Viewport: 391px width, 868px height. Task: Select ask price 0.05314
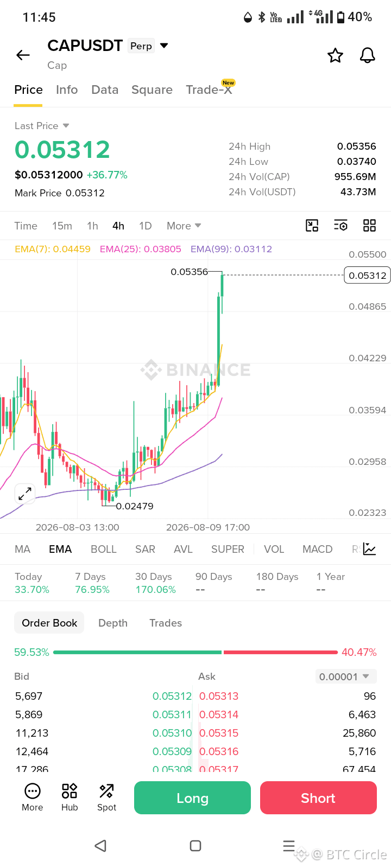(x=219, y=714)
